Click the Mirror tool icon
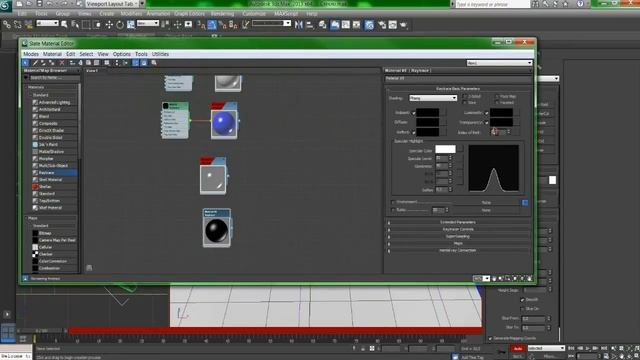 click(x=299, y=25)
